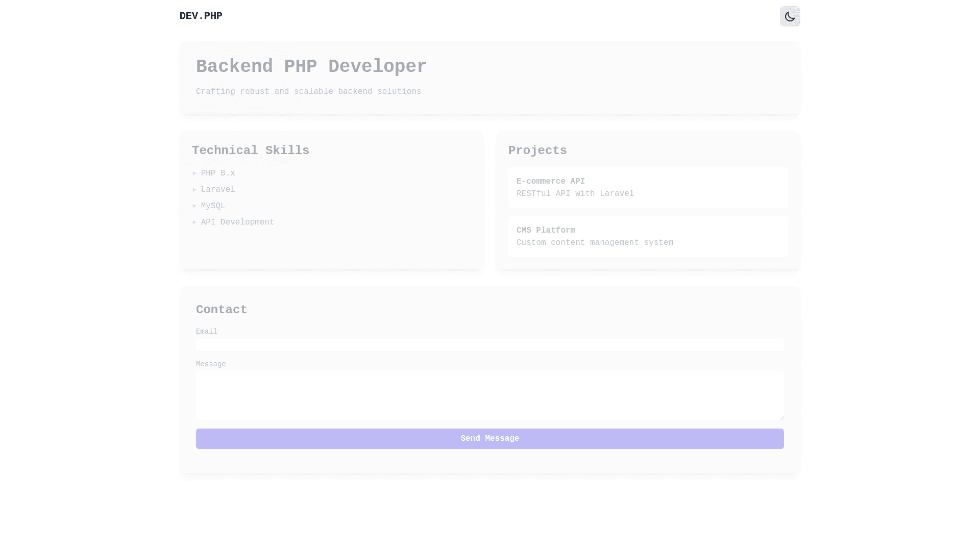Click inside the Message textarea
980x551 pixels.
(489, 395)
